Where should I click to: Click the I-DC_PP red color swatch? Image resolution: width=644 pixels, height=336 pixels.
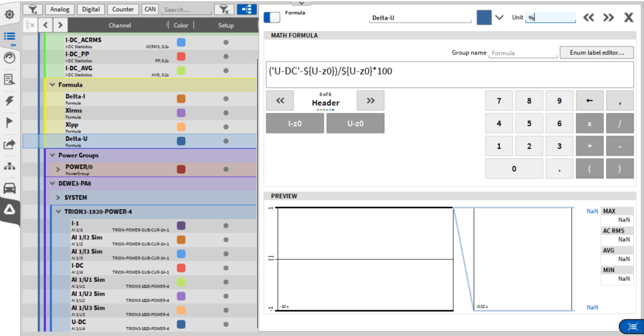click(x=181, y=56)
